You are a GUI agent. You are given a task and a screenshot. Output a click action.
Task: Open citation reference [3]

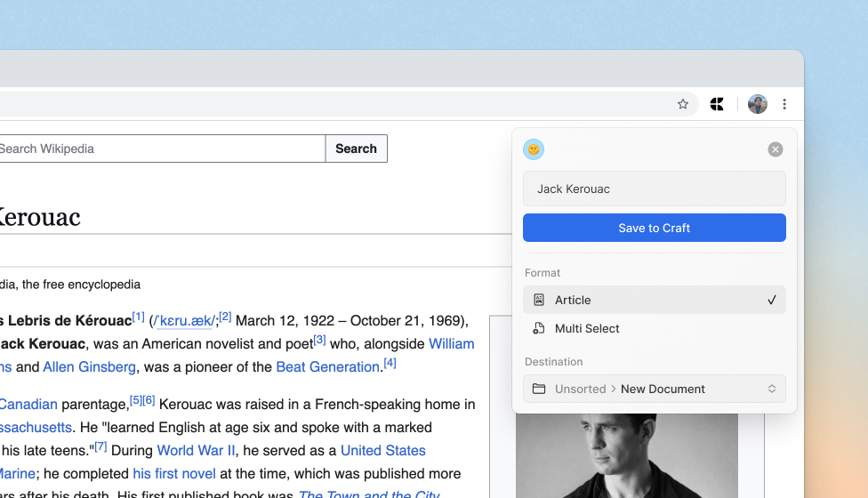(319, 340)
